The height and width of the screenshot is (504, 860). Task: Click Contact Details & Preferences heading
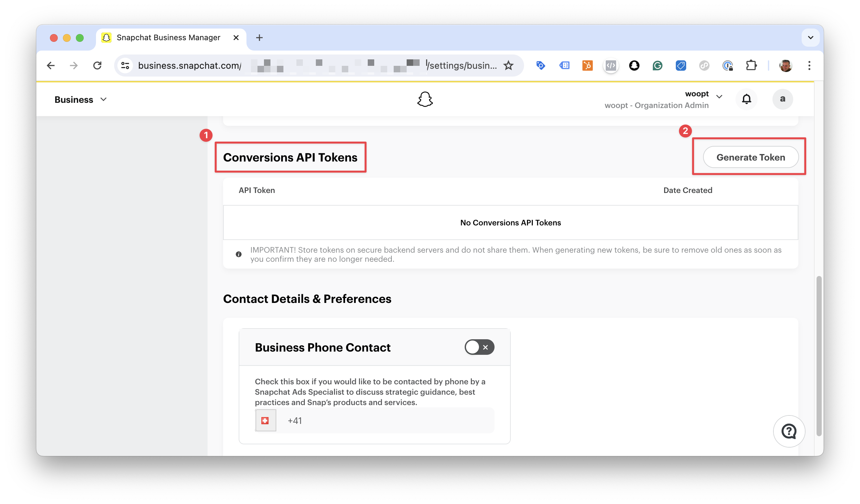pos(307,299)
